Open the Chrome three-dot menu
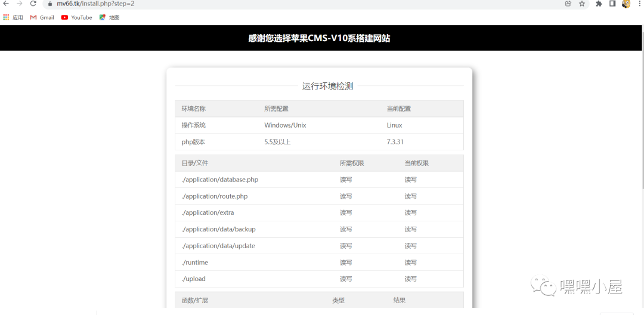Screen dimensions: 644x315 pos(639,4)
